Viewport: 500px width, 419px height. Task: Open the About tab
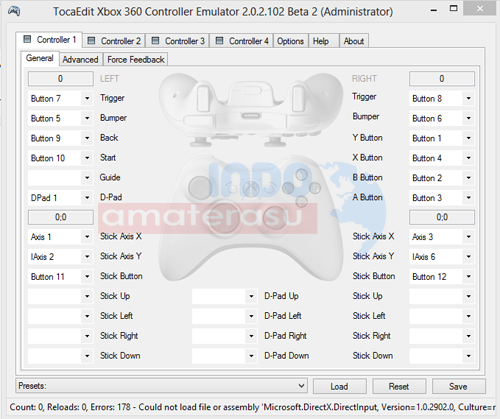[354, 41]
